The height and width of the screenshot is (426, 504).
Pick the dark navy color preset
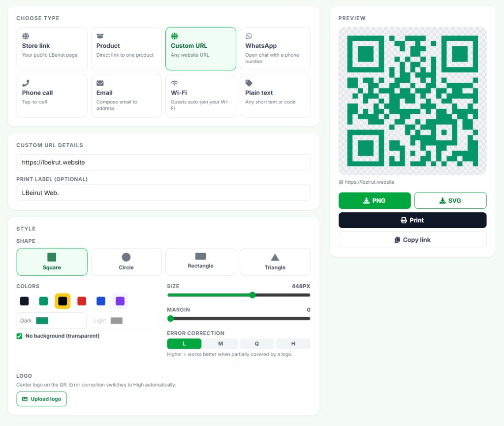pyautogui.click(x=25, y=301)
